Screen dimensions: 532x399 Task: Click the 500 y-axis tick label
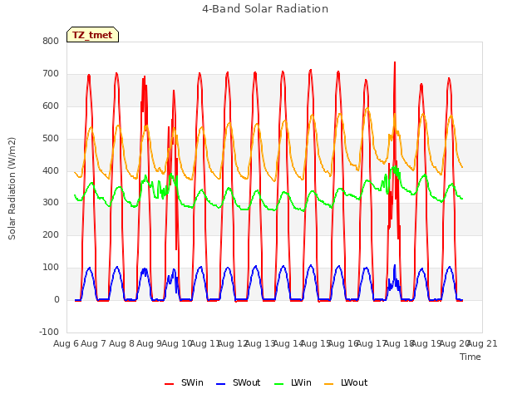[51, 138]
